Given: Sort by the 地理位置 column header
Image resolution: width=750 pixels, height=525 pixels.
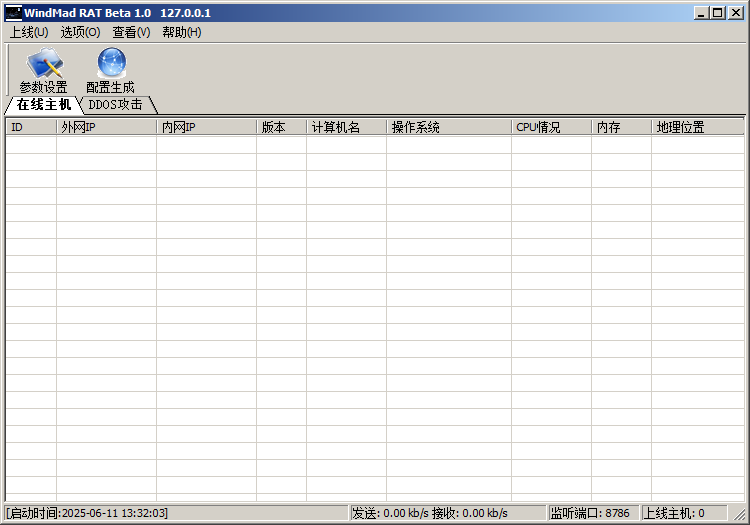Looking at the screenshot, I should click(x=697, y=127).
